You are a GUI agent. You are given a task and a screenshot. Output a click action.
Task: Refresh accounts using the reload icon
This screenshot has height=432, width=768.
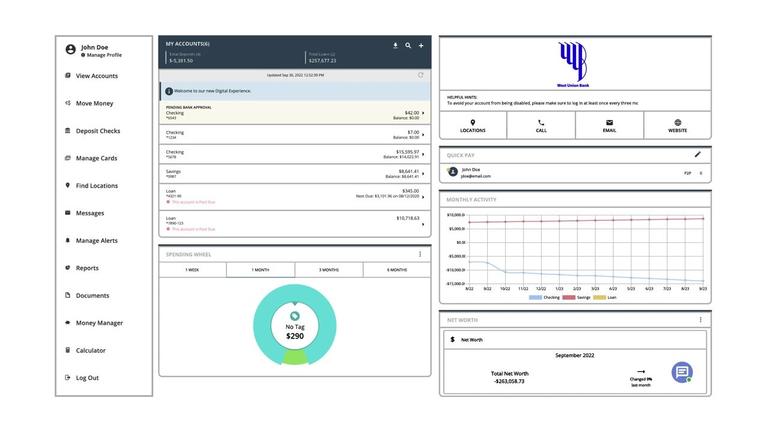pos(420,75)
